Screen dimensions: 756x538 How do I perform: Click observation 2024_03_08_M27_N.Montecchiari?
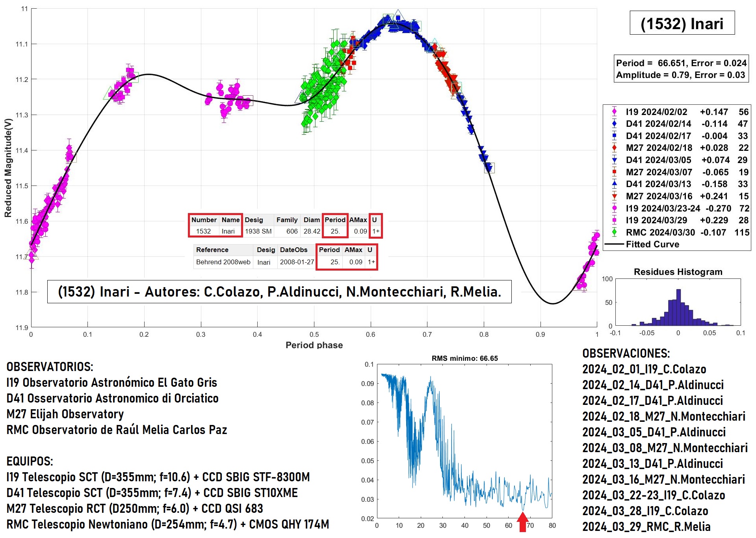point(665,448)
